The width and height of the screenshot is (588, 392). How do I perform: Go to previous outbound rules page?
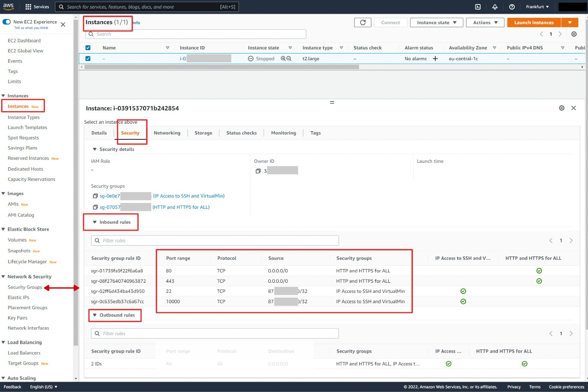551,333
